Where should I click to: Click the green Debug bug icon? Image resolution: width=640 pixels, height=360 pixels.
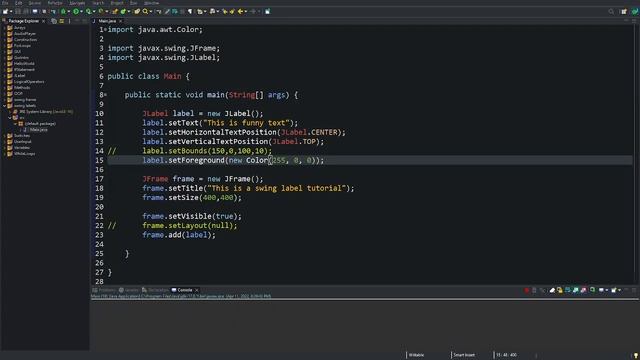coord(63,11)
